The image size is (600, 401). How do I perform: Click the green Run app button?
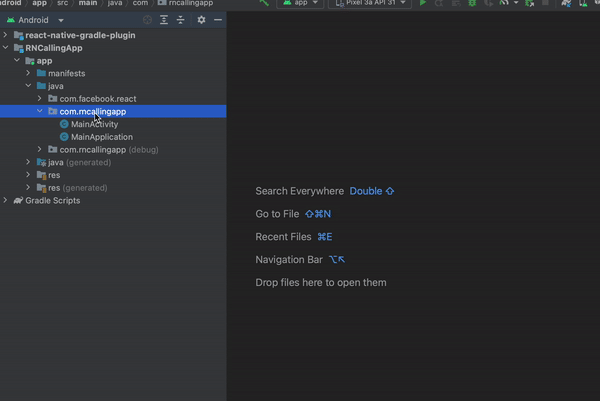point(423,3)
